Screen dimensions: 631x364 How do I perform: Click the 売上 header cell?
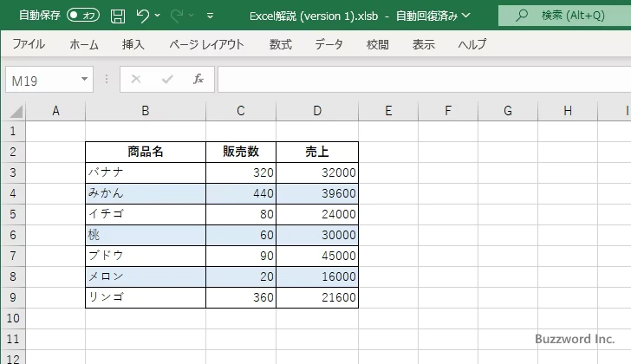click(317, 152)
